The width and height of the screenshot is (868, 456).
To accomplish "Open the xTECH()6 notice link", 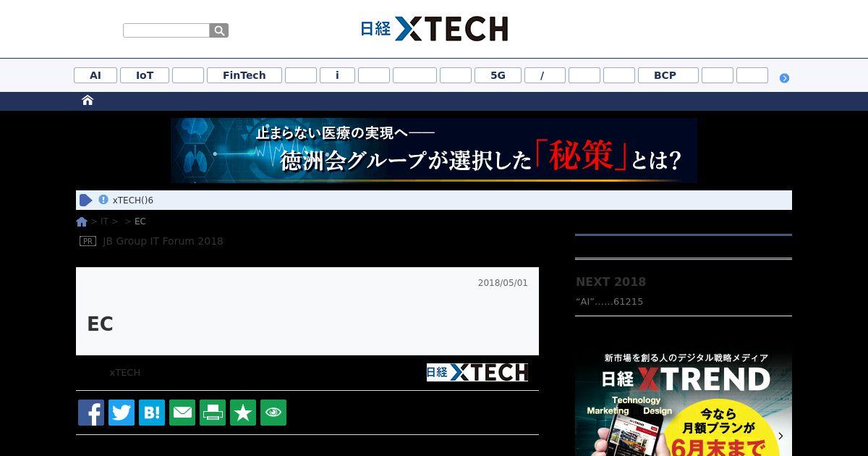I will (x=133, y=200).
